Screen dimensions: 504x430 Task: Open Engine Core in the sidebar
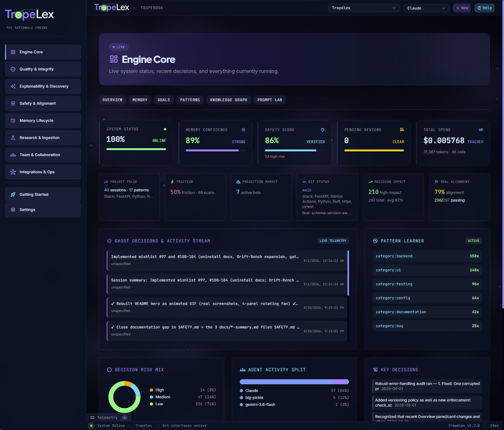coord(43,52)
